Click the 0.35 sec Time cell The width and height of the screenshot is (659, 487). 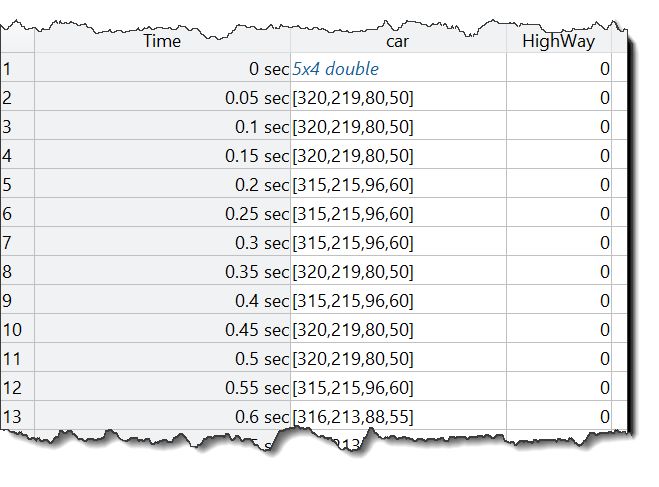pyautogui.click(x=162, y=272)
